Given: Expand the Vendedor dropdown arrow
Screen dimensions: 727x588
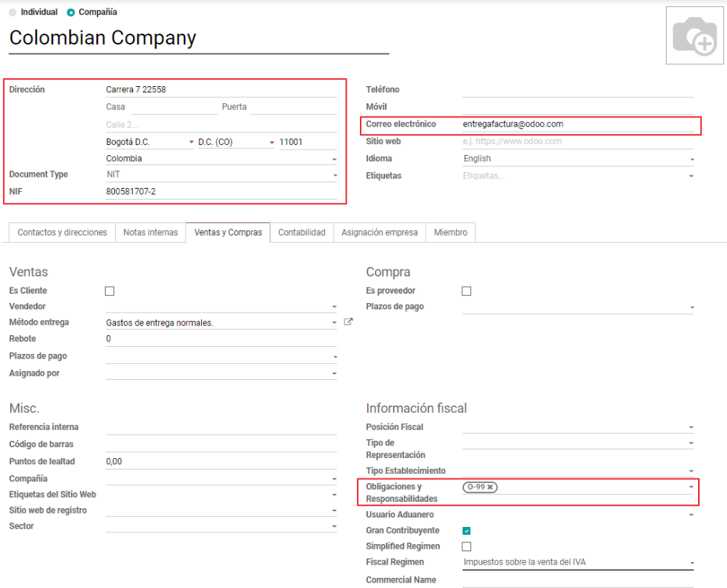Looking at the screenshot, I should [x=334, y=307].
